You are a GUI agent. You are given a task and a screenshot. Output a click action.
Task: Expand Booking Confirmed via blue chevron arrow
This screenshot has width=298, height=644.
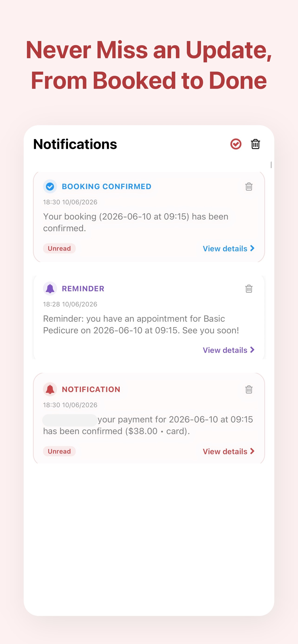[252, 248]
